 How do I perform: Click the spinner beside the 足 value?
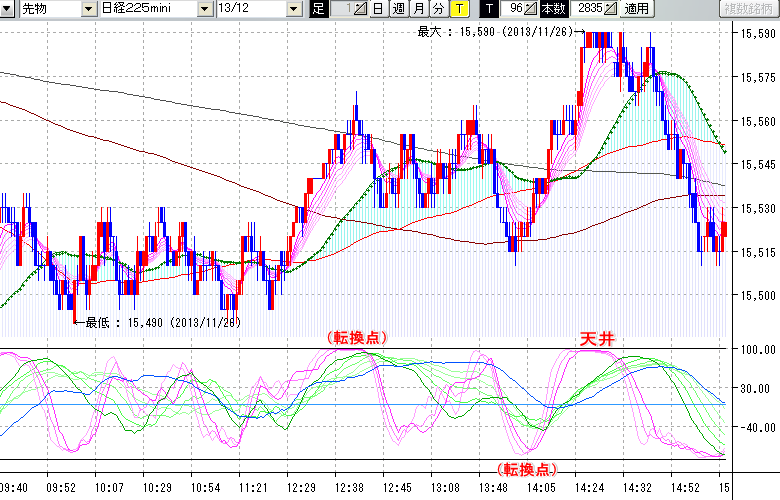click(x=361, y=9)
